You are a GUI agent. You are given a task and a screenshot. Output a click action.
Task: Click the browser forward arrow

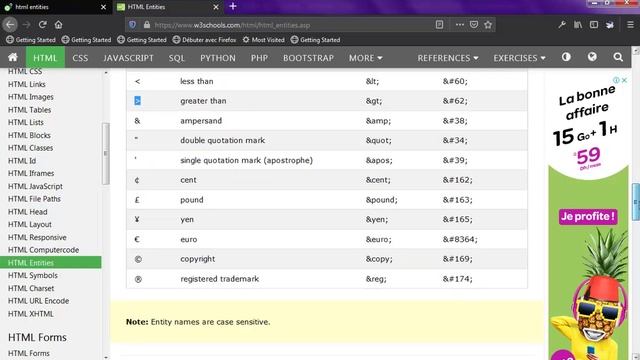click(x=27, y=25)
